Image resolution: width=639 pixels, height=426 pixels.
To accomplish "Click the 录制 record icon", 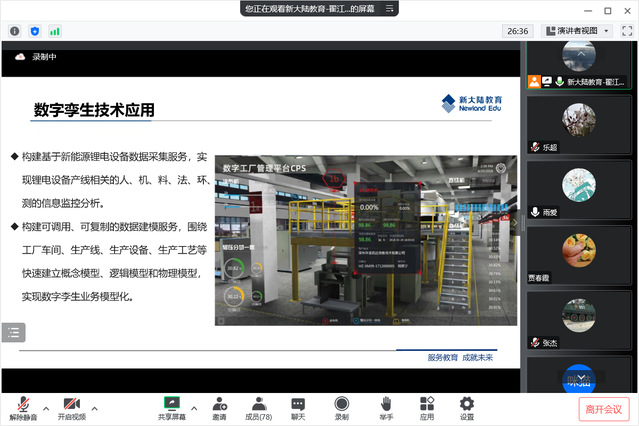I will tap(342, 406).
